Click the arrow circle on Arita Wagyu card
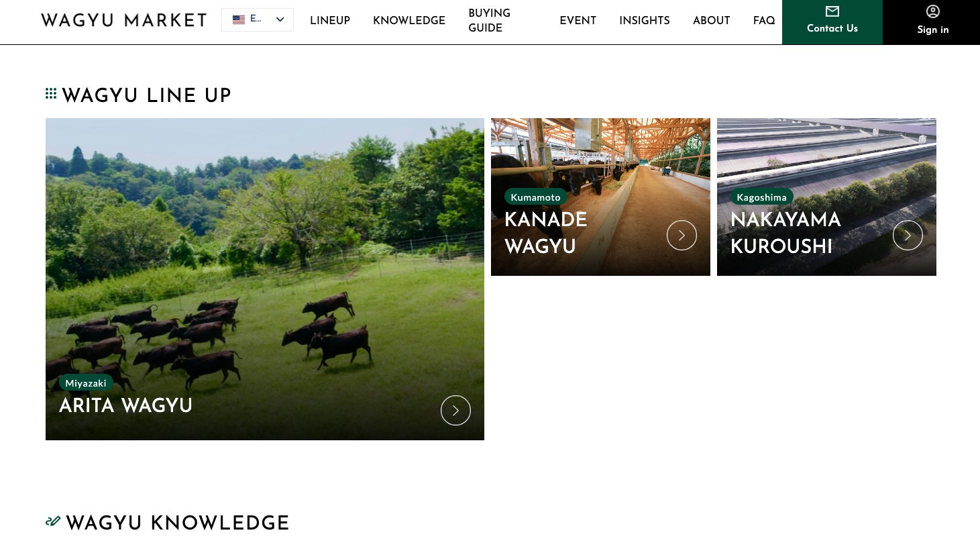Screen dimensions: 980x549 455,410
